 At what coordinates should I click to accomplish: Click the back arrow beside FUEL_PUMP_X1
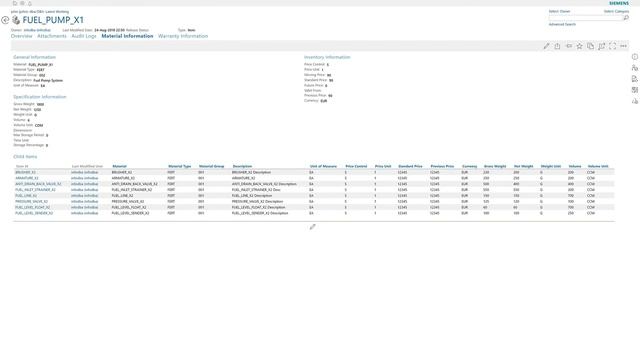click(x=5, y=20)
